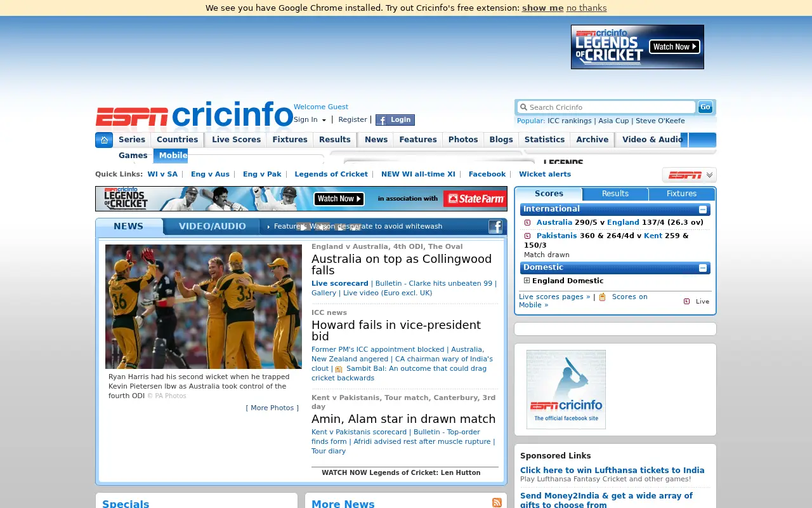This screenshot has height=508, width=812.
Task: Click the notepad icon before Sambit Bal link
Action: 339,369
